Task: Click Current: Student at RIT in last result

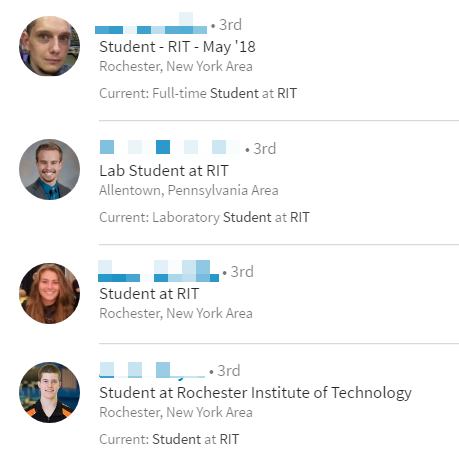Action: click(169, 439)
